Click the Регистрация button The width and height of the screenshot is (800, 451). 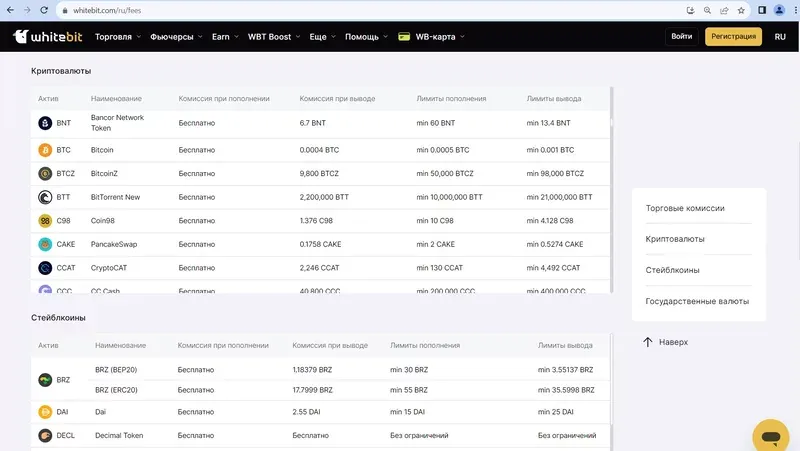[733, 36]
